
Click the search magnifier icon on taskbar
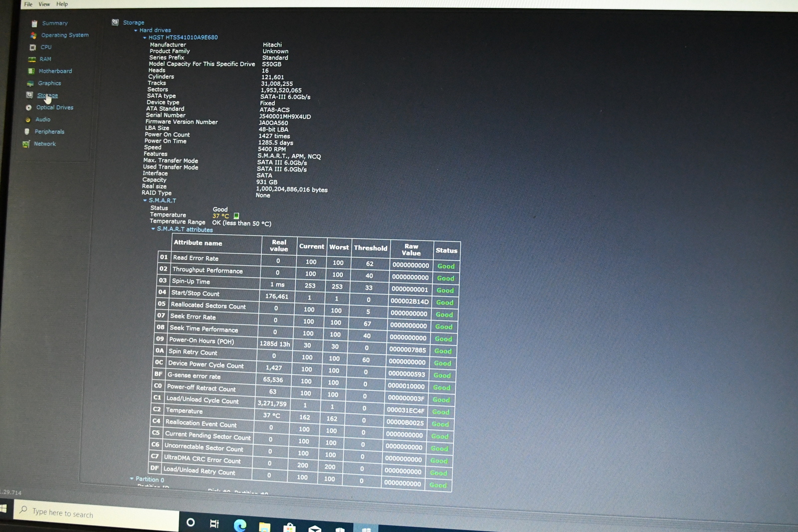pyautogui.click(x=23, y=510)
